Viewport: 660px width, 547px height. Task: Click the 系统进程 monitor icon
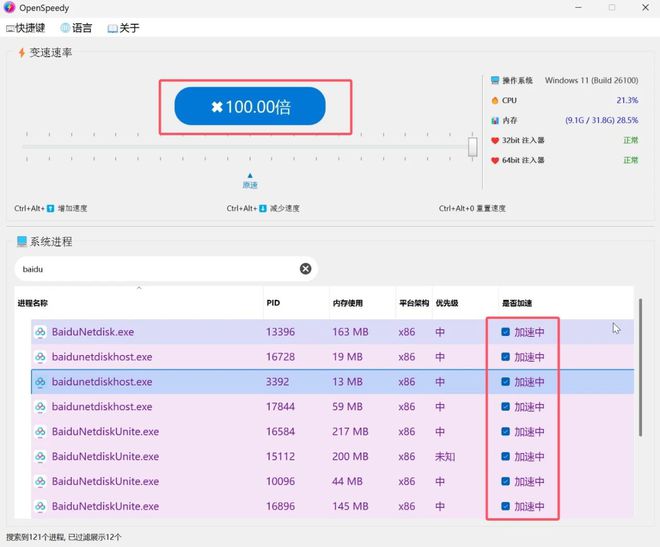[x=21, y=241]
